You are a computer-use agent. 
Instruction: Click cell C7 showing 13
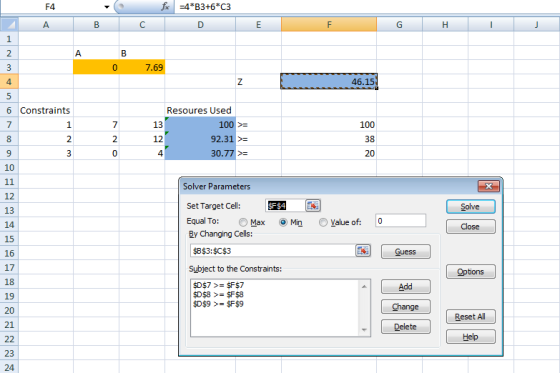pyautogui.click(x=142, y=124)
